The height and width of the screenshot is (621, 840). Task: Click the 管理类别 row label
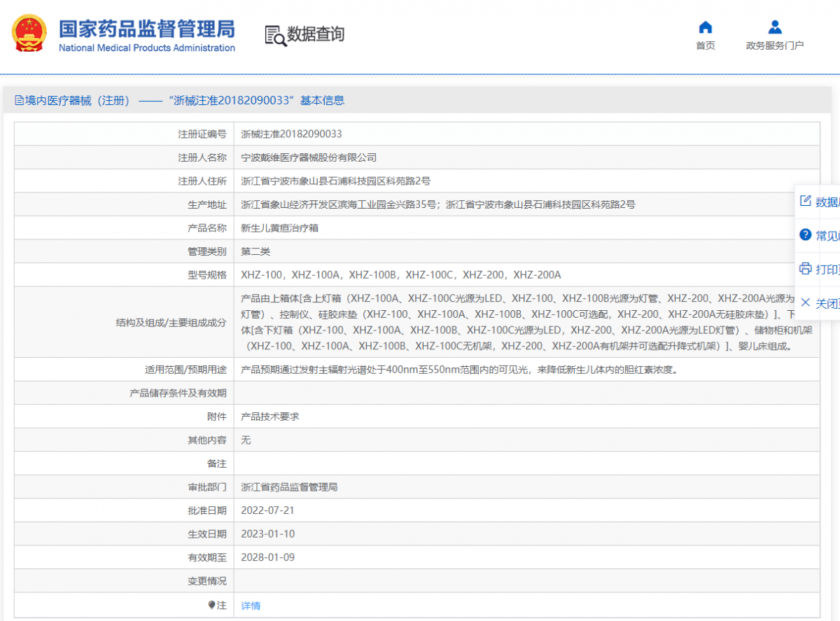pyautogui.click(x=207, y=251)
